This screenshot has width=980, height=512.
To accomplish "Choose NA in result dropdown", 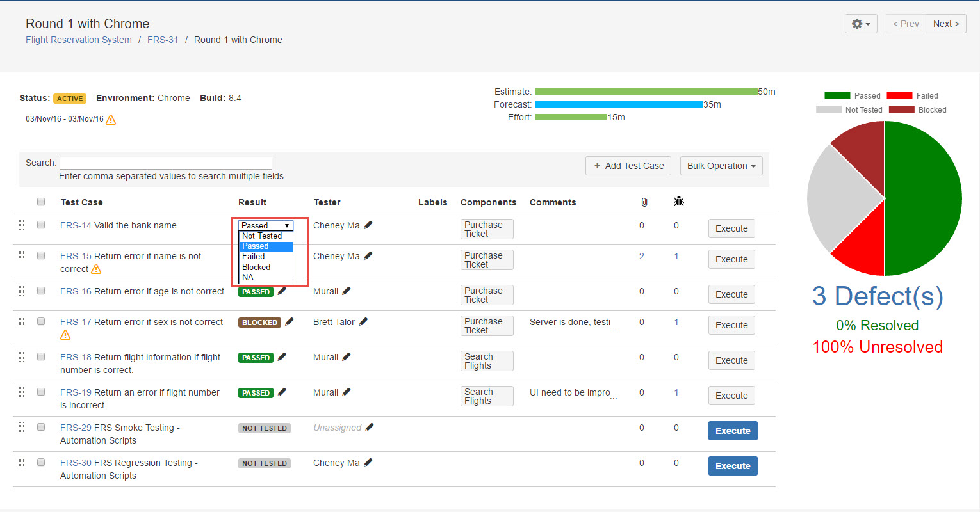I will (x=266, y=277).
